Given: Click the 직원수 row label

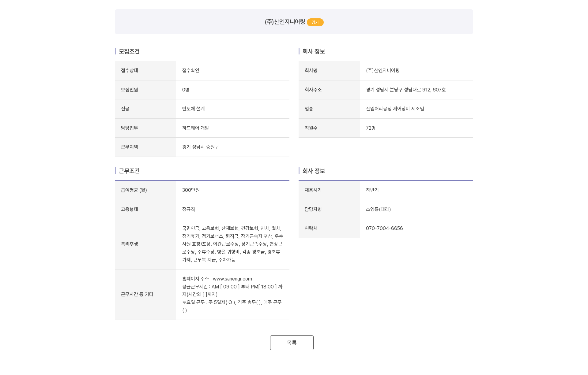Looking at the screenshot, I should point(311,128).
